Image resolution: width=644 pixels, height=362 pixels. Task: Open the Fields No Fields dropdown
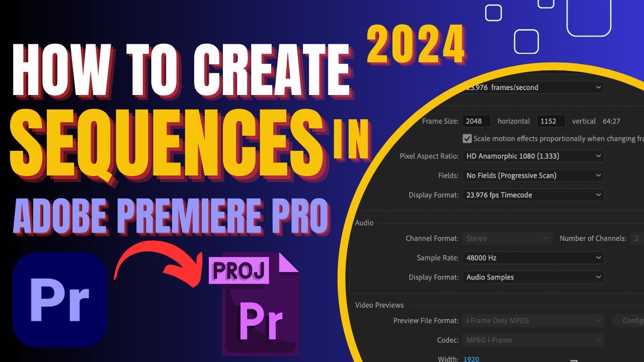[533, 175]
